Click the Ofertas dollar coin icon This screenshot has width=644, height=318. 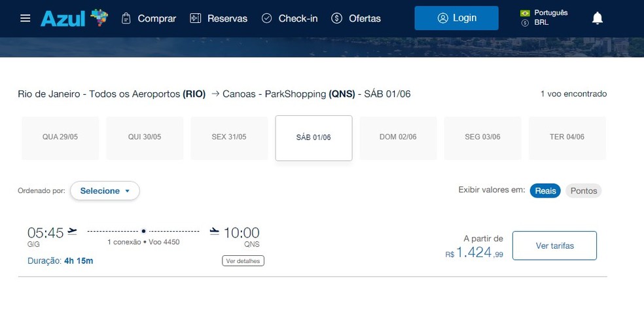point(337,18)
